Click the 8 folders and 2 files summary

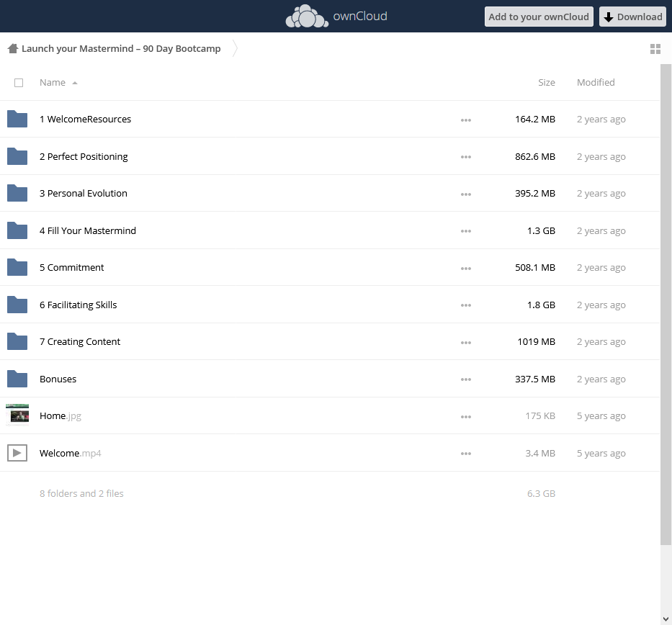click(81, 493)
